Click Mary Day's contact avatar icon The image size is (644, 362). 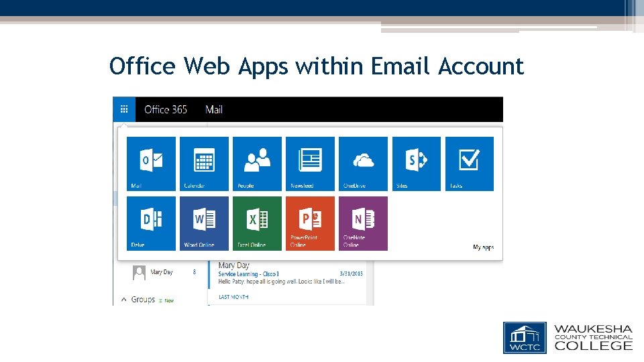(x=139, y=273)
